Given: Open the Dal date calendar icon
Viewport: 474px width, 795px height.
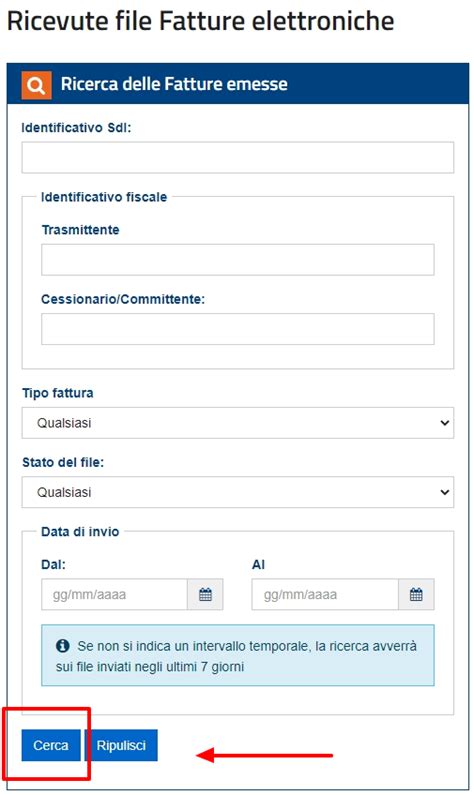Looking at the screenshot, I should (205, 594).
